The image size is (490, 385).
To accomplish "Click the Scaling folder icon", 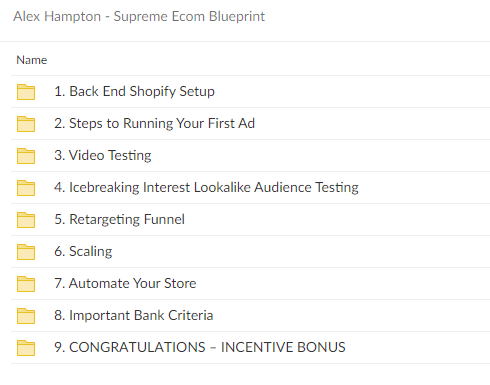I will [x=26, y=252].
